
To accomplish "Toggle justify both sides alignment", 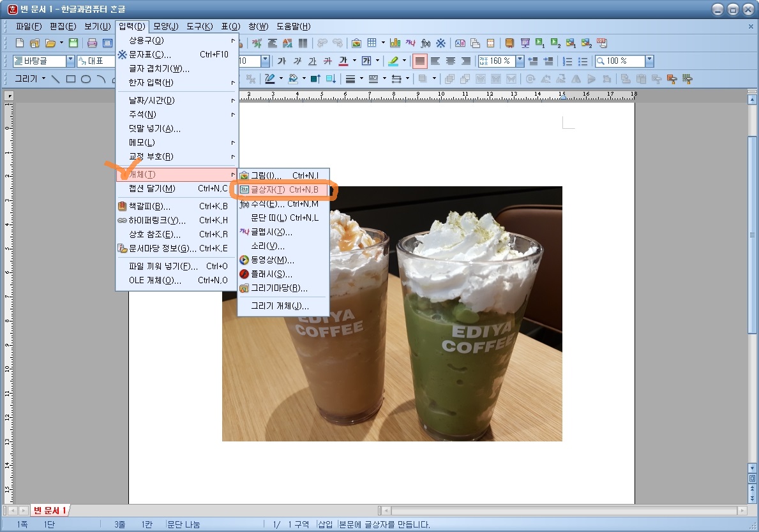I will [x=419, y=61].
